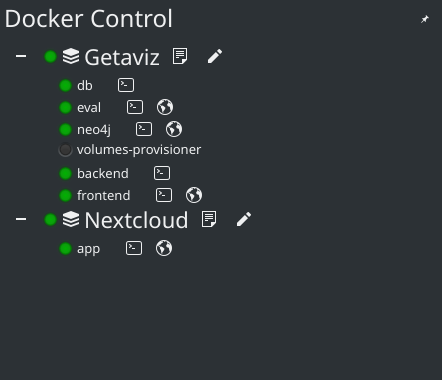Viewport: 442px width, 380px height.
Task: Click the Nextcloud project title
Action: (136, 220)
